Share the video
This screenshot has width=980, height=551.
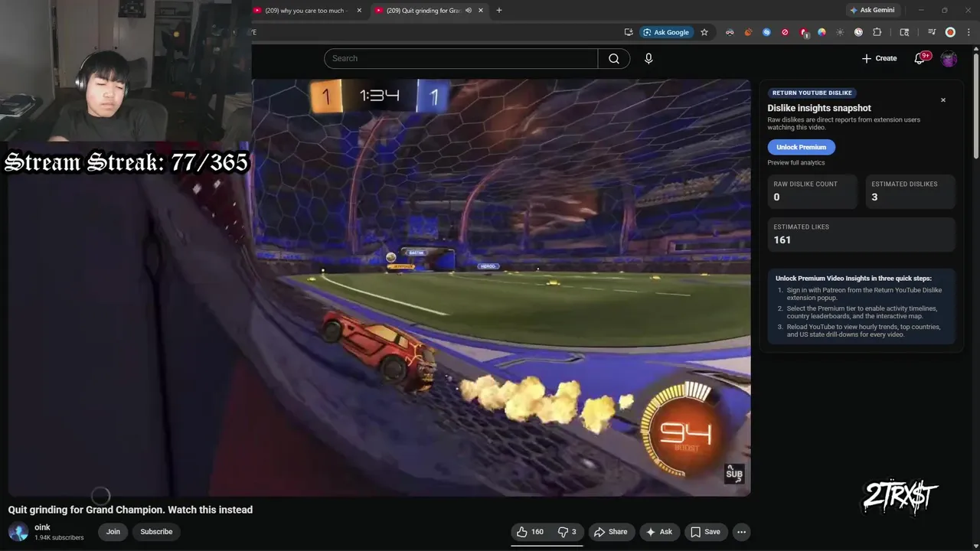(610, 532)
